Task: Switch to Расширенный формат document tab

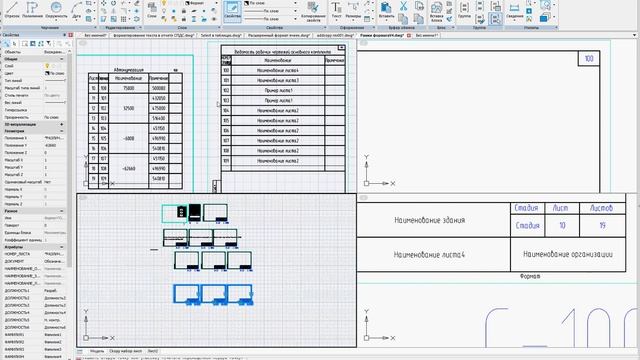Action: (x=279, y=36)
